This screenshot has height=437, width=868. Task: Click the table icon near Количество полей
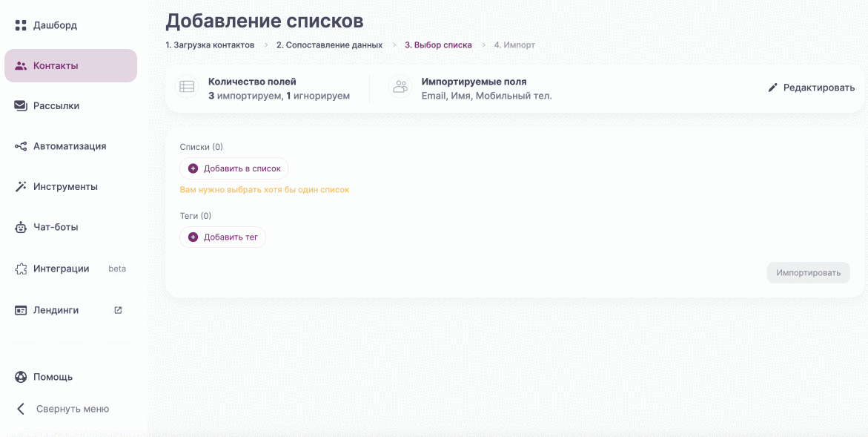[x=187, y=88]
